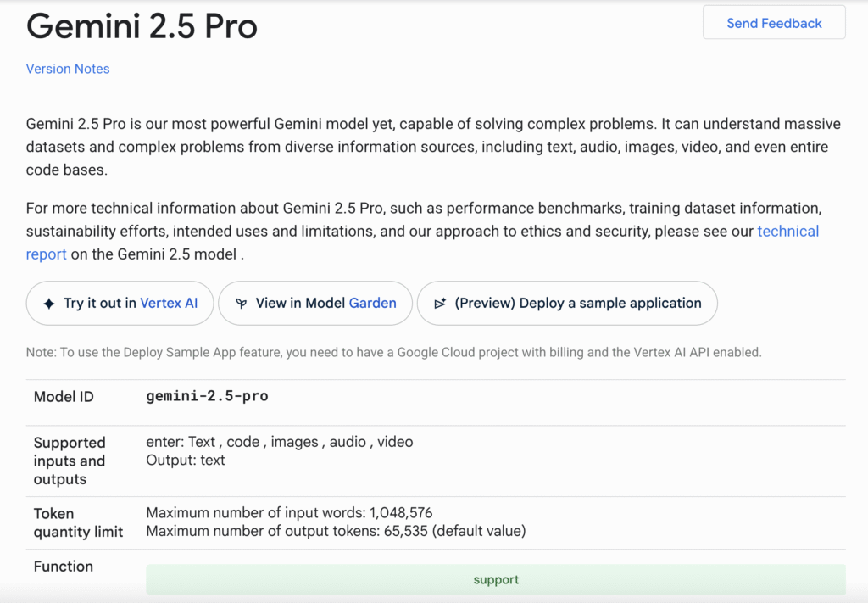Click the blue Garden text in Model Garden button

(371, 304)
